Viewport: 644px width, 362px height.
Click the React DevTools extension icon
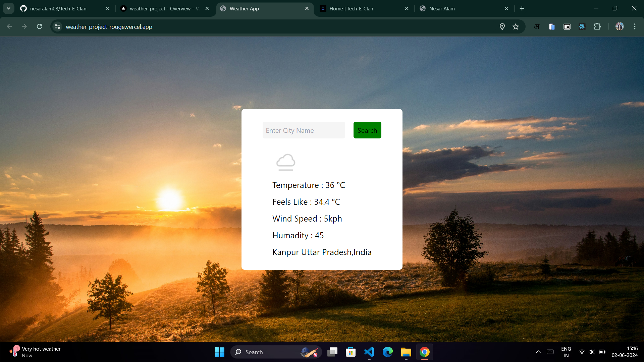(x=582, y=27)
